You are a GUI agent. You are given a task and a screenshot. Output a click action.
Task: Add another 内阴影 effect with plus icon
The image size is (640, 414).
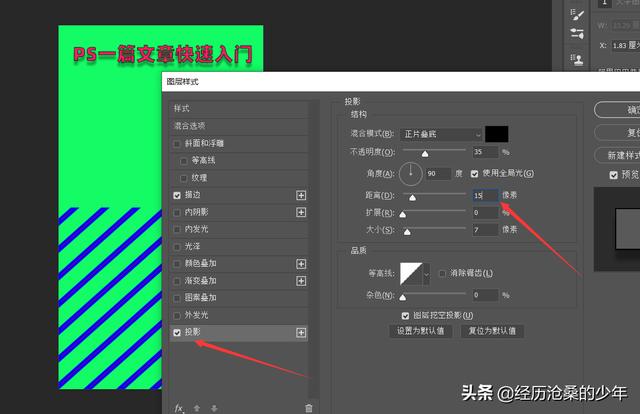coord(301,212)
